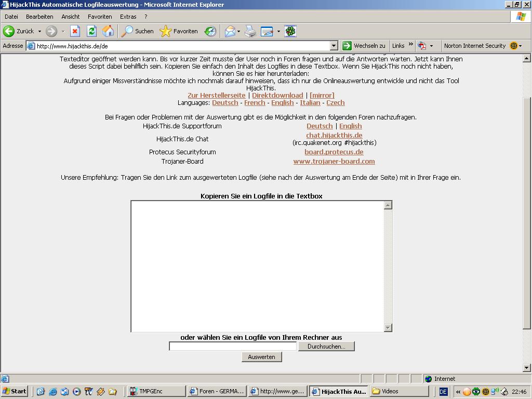Image resolution: width=532 pixels, height=399 pixels.
Task: Switch language to English in Languages row
Action: (283, 102)
